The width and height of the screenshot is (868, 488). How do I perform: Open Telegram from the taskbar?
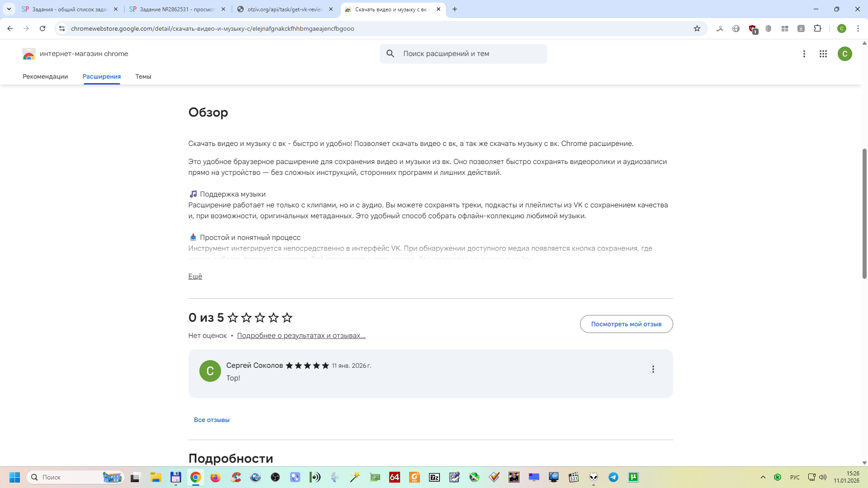613,477
